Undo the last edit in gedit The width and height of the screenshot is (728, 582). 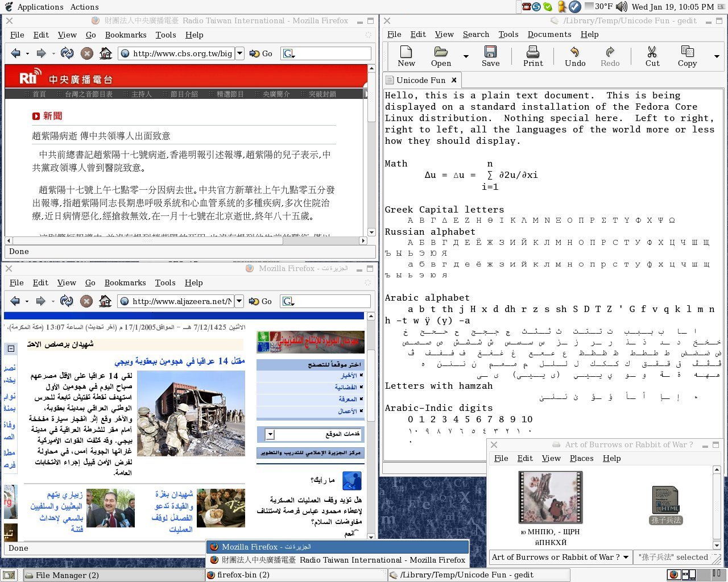[x=575, y=57]
